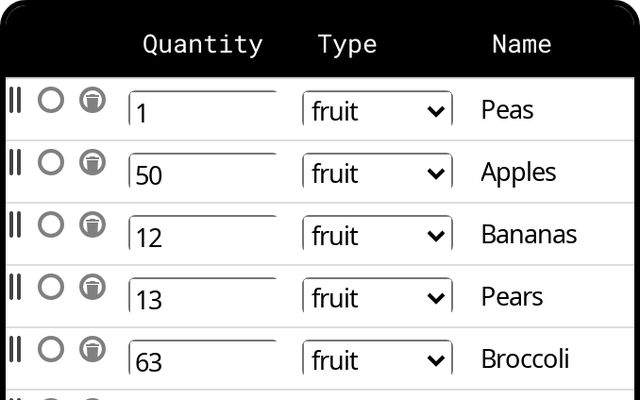
Task: Delete the Apples row with bucket icon
Action: pyautogui.click(x=92, y=162)
